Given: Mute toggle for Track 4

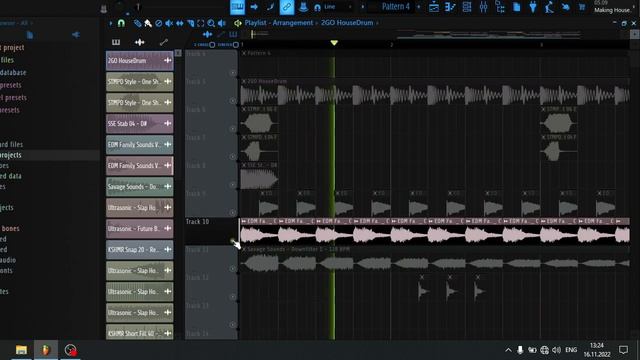Looking at the screenshot, I should 233,73.
